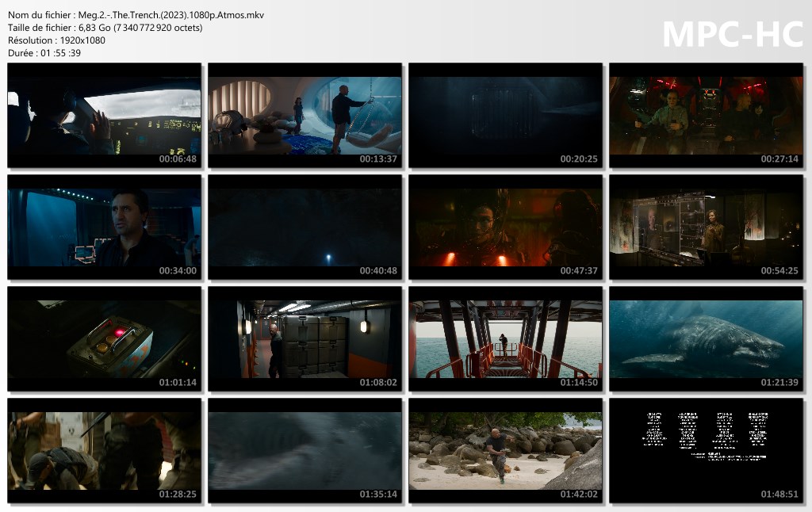Viewport: 812px width, 512px height.
Task: Open the thumbnail stamped 01:28:25
Action: point(104,450)
